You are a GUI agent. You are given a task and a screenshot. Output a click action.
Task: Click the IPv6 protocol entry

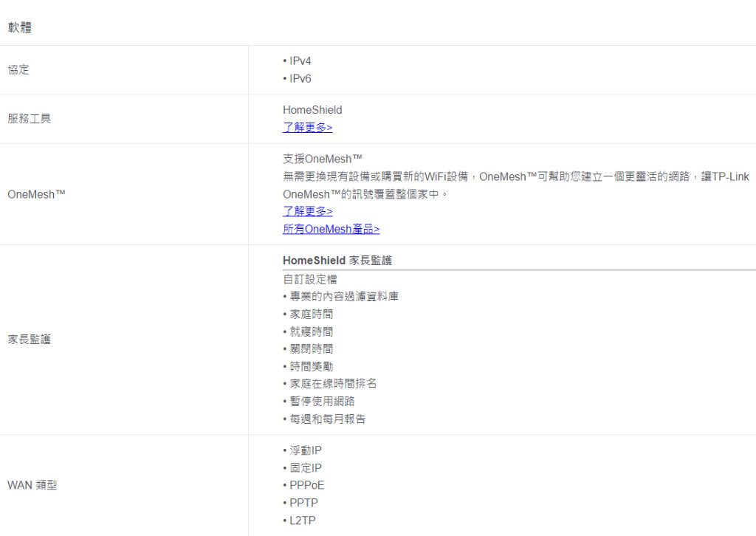point(300,79)
